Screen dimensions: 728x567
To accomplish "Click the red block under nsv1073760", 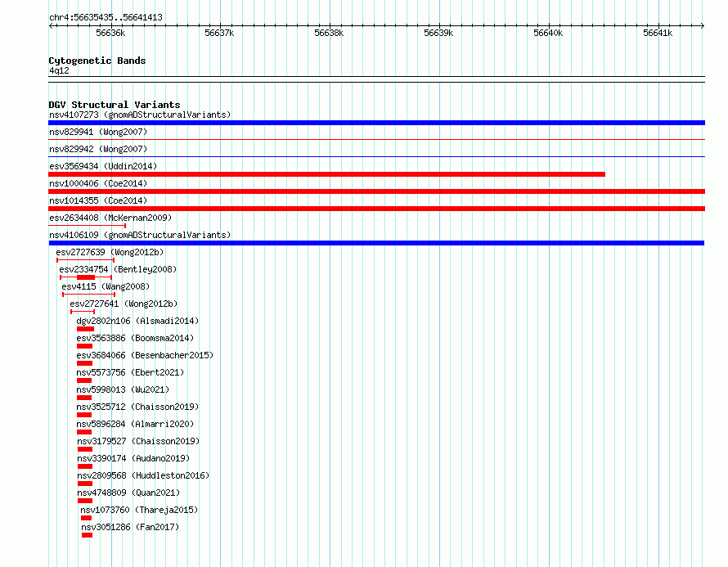I will (86, 518).
